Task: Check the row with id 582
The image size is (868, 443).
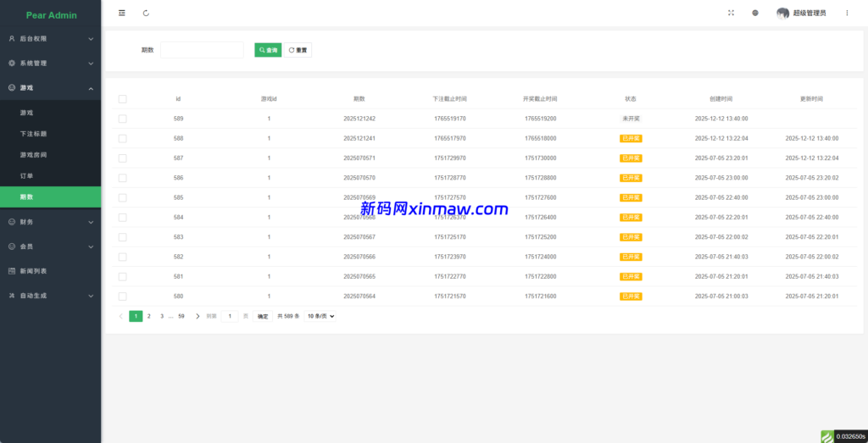Action: click(122, 257)
